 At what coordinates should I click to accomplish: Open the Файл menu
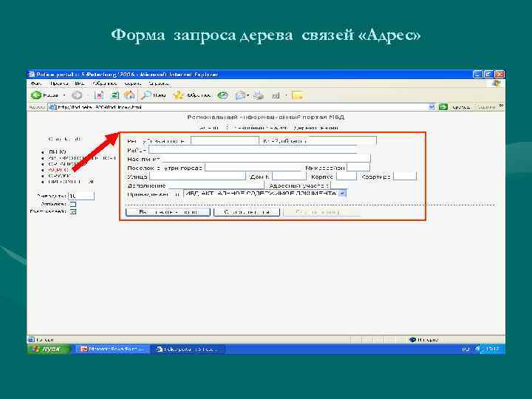pos(36,83)
